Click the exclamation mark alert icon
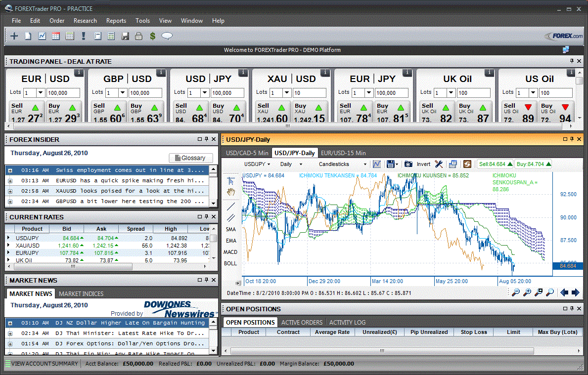This screenshot has height=375, width=588. point(83,36)
